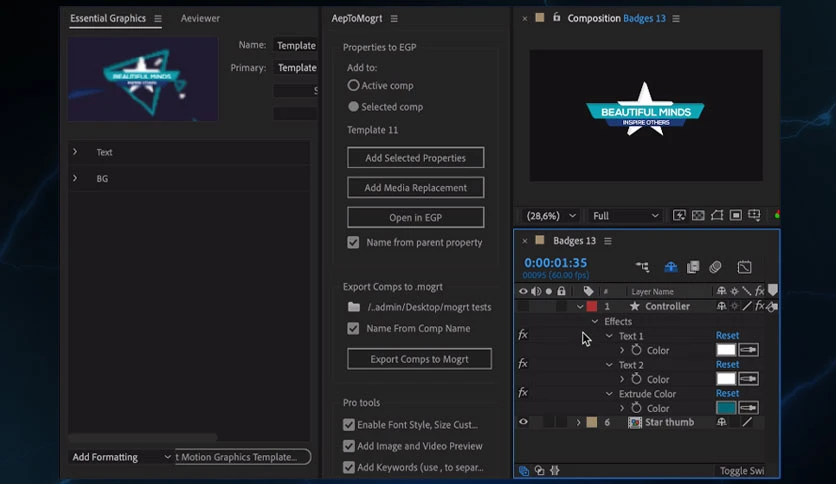The image size is (836, 484).
Task: Toggle stopwatch for Text 1 Color
Action: coord(636,350)
